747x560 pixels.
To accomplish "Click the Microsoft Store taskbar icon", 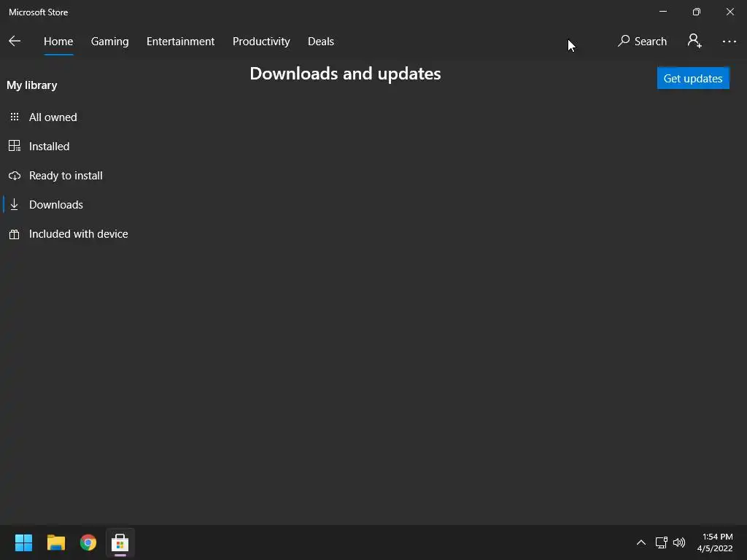I will pyautogui.click(x=120, y=542).
